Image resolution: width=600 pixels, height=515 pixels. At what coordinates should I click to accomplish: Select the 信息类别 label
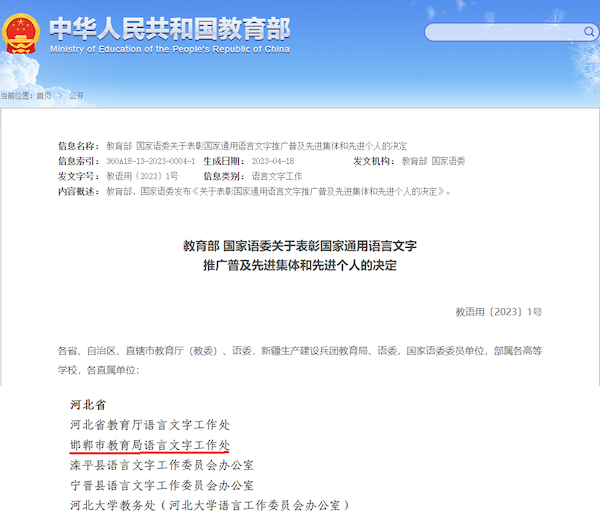click(x=224, y=176)
